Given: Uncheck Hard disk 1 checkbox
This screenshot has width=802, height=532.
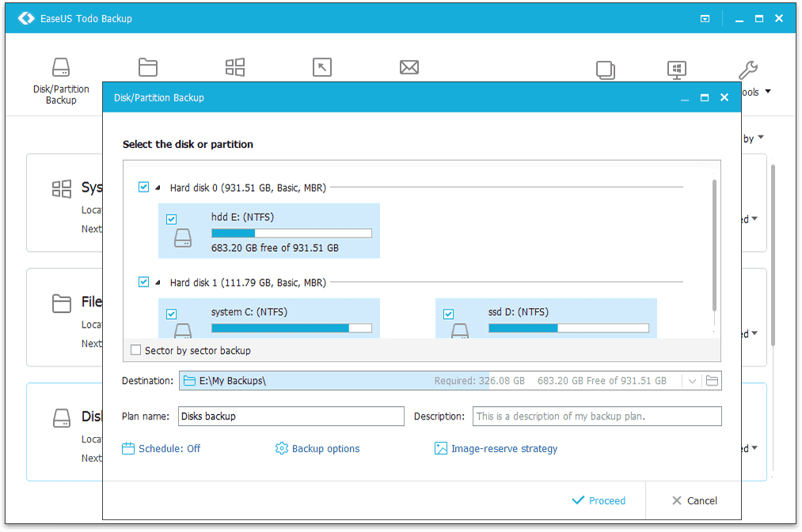Looking at the screenshot, I should point(144,282).
